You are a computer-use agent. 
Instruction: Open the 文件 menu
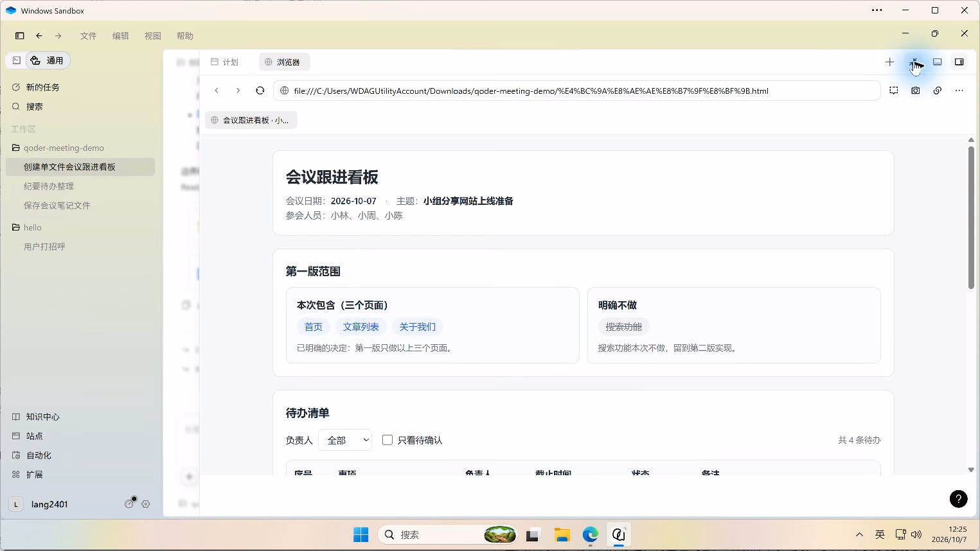[x=89, y=36]
